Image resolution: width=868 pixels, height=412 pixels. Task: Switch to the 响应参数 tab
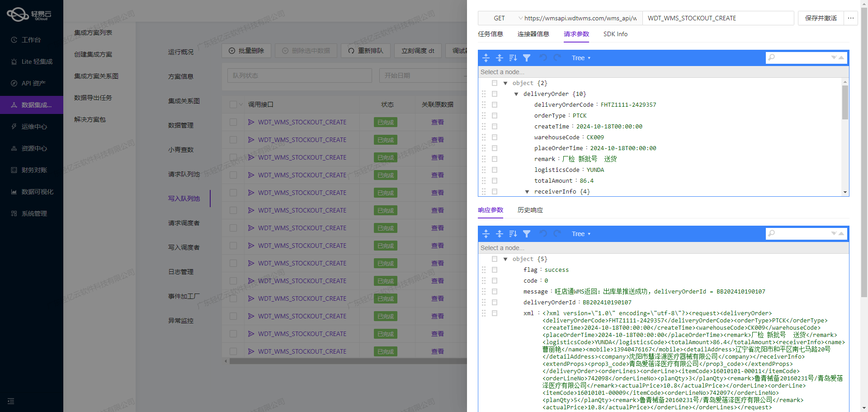click(x=491, y=210)
